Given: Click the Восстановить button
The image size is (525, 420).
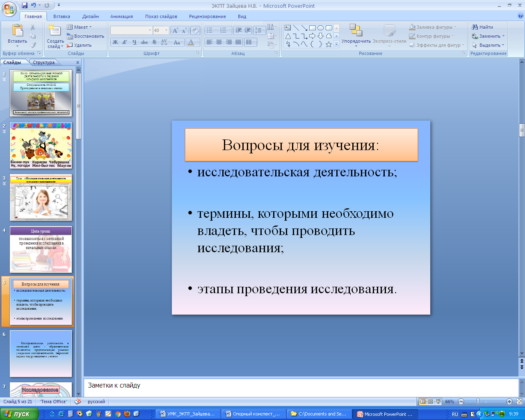Looking at the screenshot, I should [x=85, y=36].
